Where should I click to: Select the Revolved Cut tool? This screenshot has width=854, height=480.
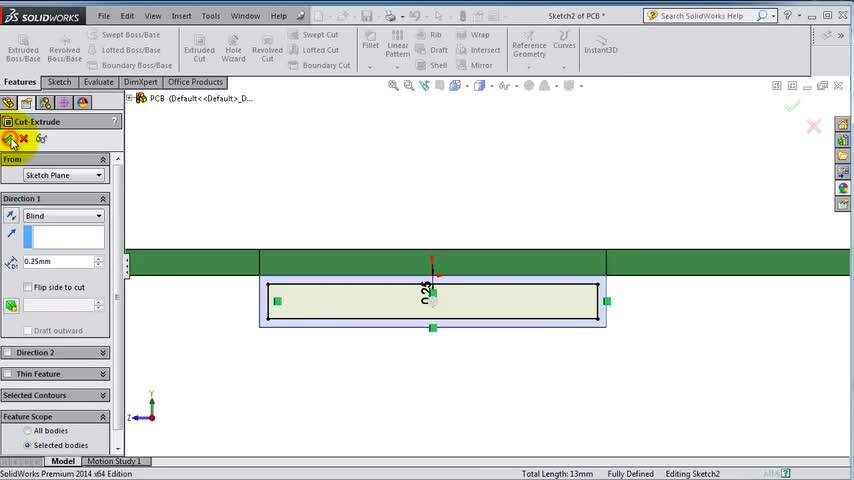(267, 47)
